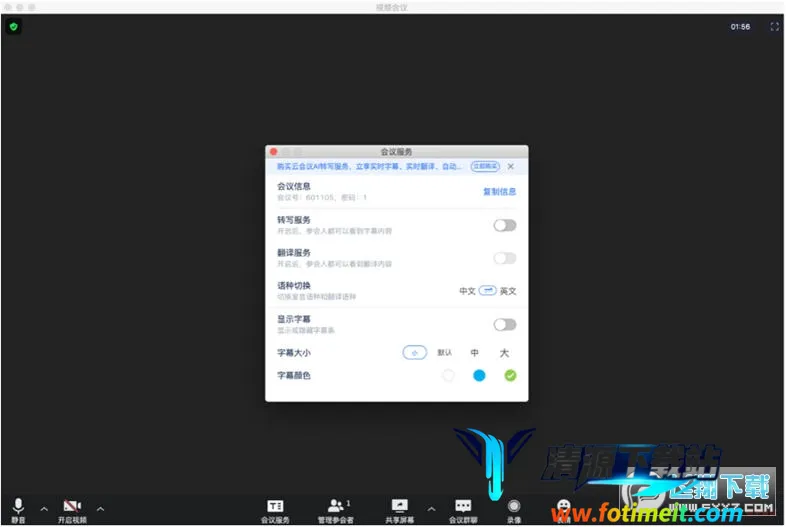The height and width of the screenshot is (527, 786).
Task: Open the manage participants panel
Action: tap(336, 506)
